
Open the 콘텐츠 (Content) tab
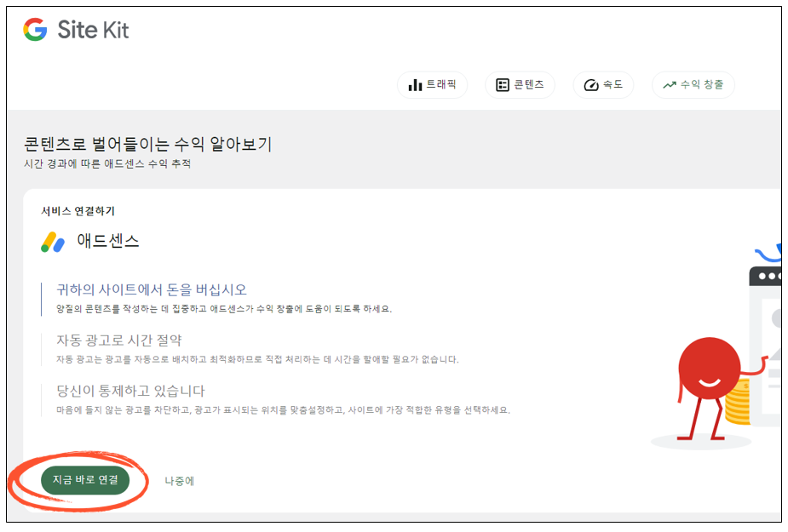[x=520, y=85]
